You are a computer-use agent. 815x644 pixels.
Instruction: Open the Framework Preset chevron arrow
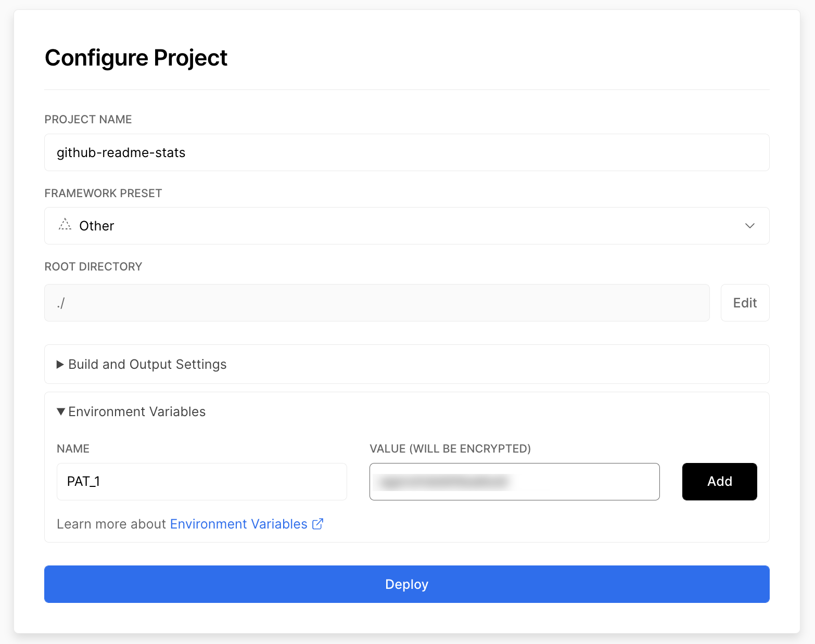point(749,226)
